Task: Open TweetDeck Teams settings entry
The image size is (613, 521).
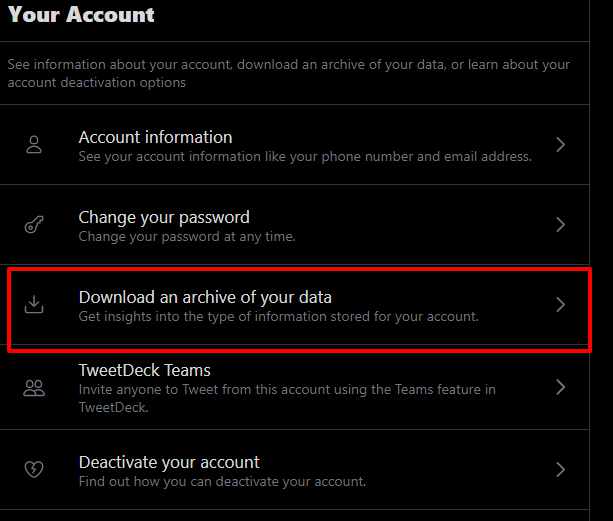Action: [295, 387]
